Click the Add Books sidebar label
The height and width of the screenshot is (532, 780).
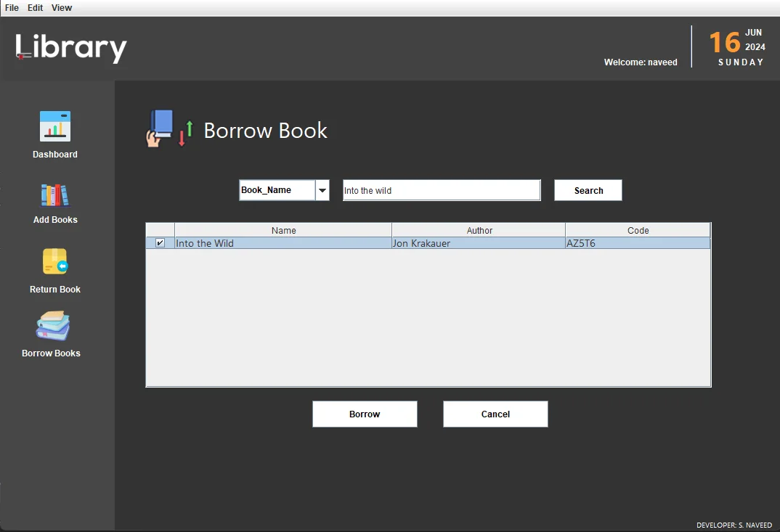(x=55, y=220)
